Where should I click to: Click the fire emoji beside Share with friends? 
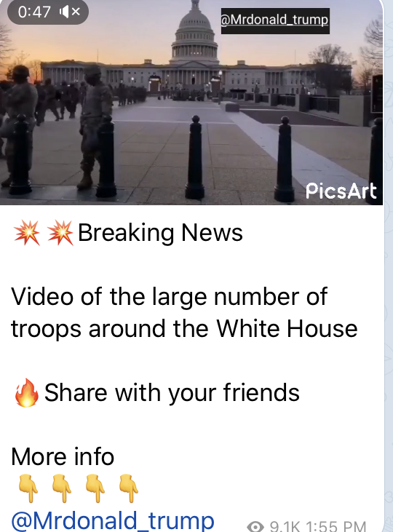click(26, 392)
